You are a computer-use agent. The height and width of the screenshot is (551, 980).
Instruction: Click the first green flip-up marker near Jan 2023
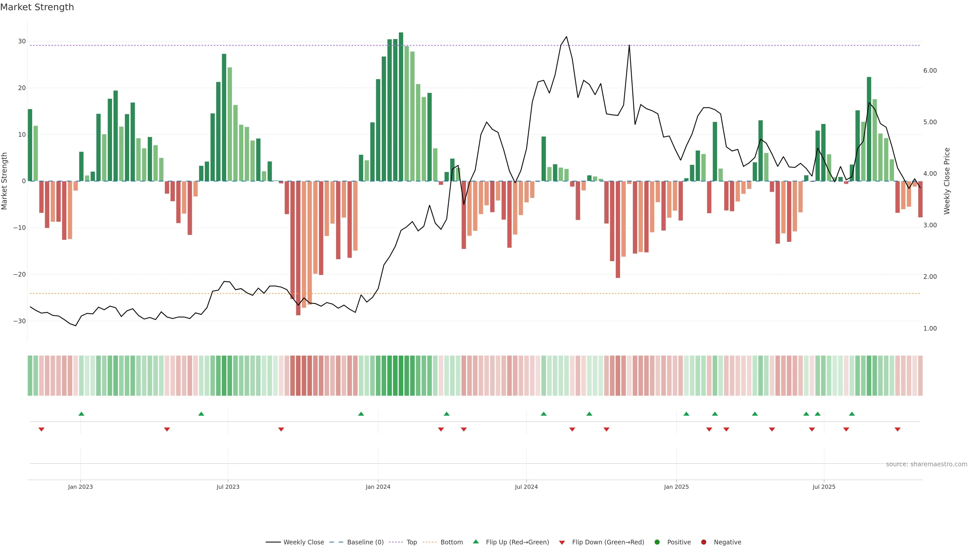(81, 414)
